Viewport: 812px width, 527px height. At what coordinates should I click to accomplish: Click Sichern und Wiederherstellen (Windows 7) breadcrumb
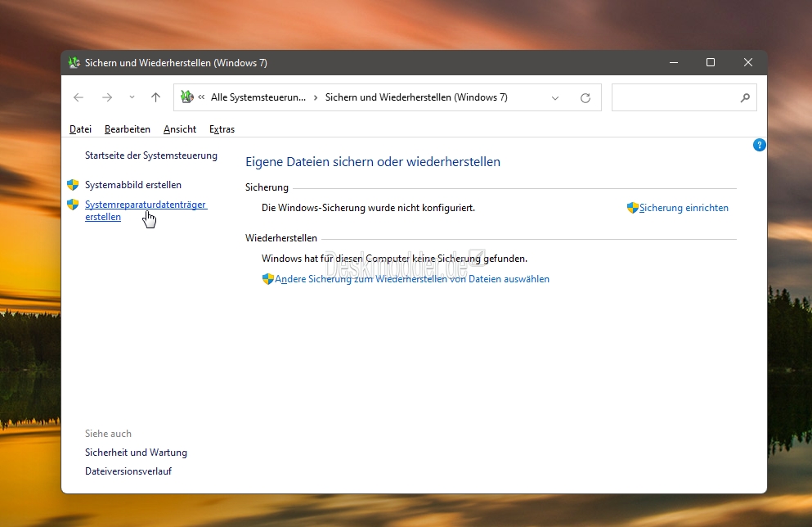point(416,97)
